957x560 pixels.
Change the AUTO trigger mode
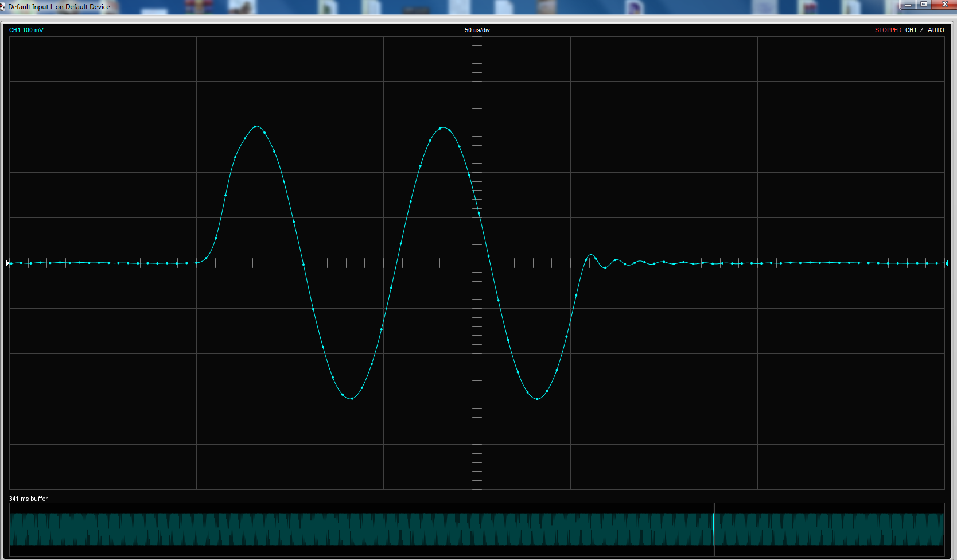coord(936,30)
